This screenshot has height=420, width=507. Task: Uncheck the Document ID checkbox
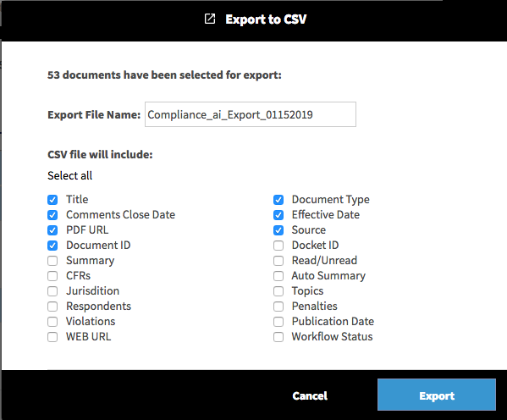click(52, 246)
